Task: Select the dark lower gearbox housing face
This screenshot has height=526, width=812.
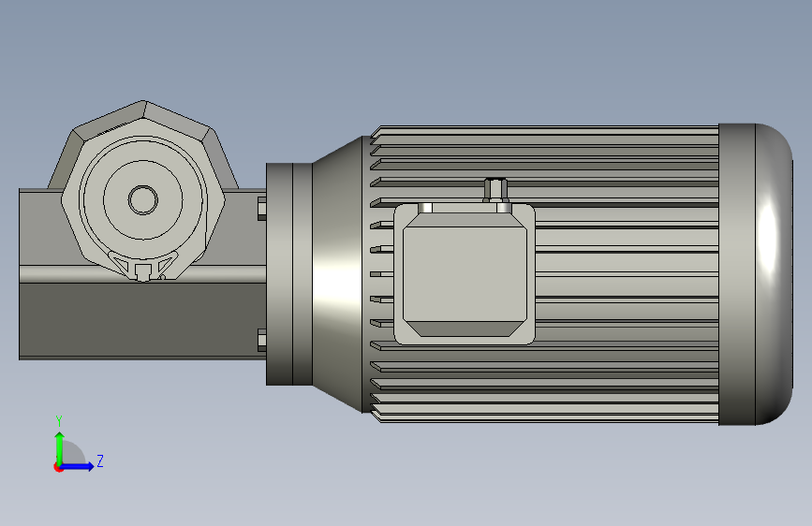Action: point(142,319)
